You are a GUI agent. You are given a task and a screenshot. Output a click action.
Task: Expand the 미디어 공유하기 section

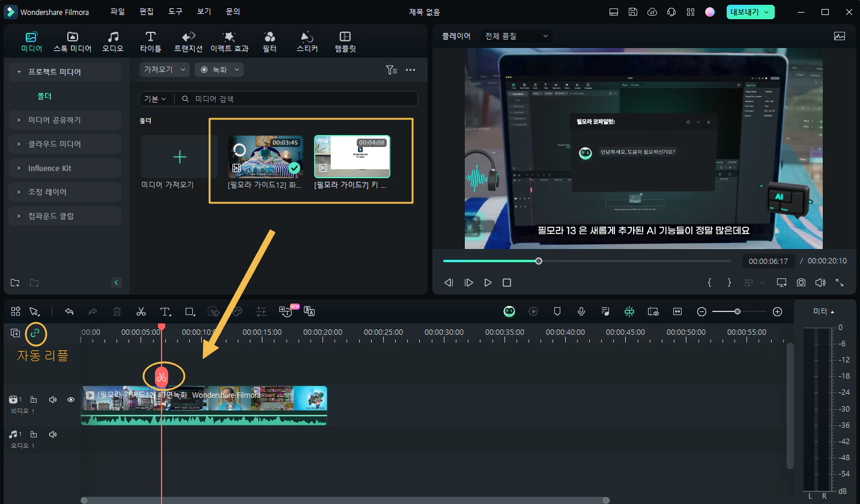coord(65,120)
